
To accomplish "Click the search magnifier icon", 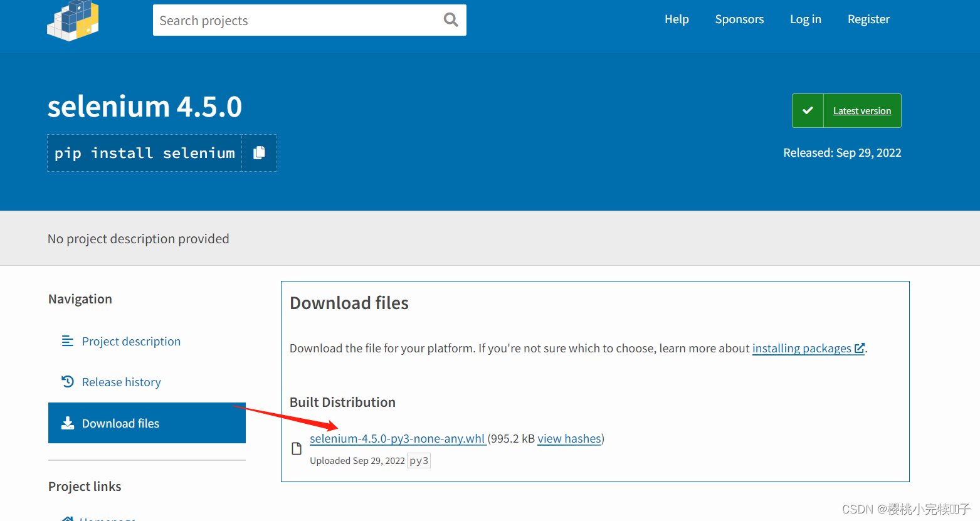I will pyautogui.click(x=451, y=19).
